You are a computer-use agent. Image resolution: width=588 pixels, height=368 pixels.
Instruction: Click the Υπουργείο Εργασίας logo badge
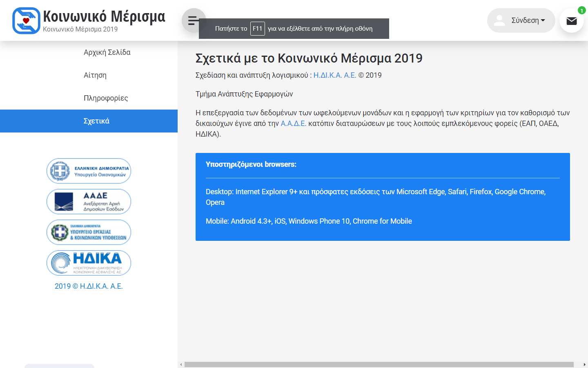pos(89,232)
